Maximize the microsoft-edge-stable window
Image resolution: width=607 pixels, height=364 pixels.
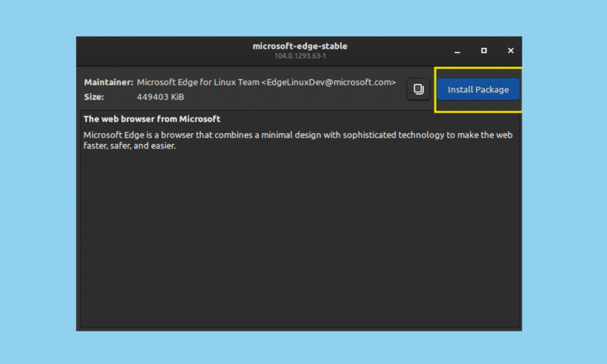coord(484,51)
